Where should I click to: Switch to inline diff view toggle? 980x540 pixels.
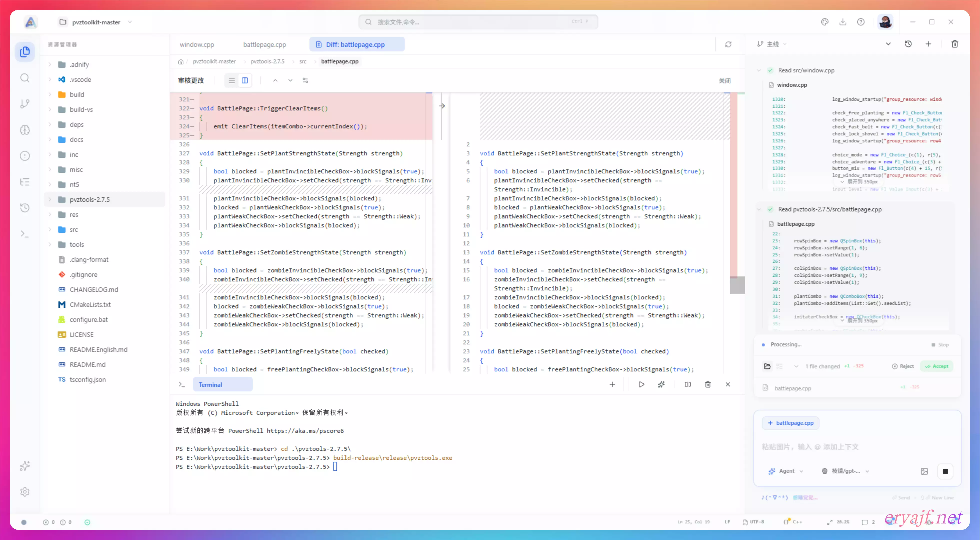232,80
